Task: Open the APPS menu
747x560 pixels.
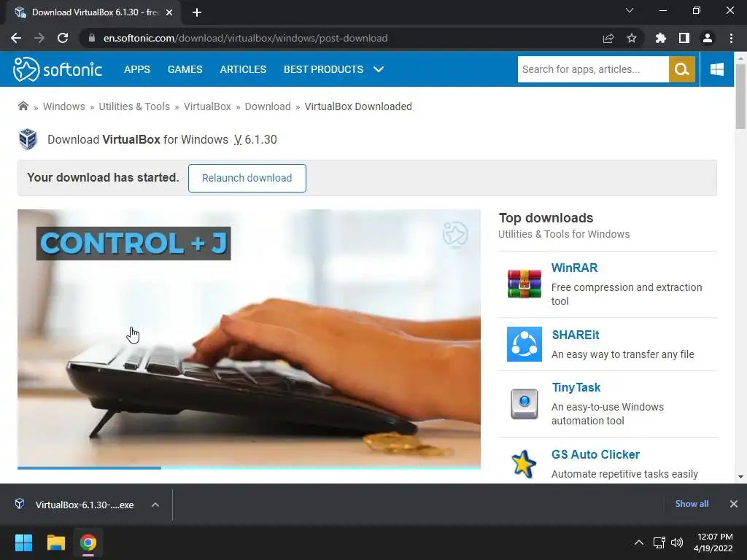Action: coord(136,69)
